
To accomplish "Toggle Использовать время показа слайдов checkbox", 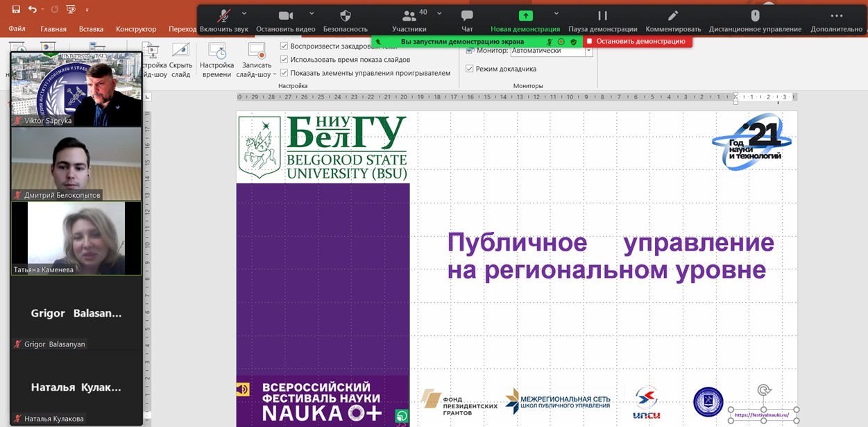I will 284,59.
